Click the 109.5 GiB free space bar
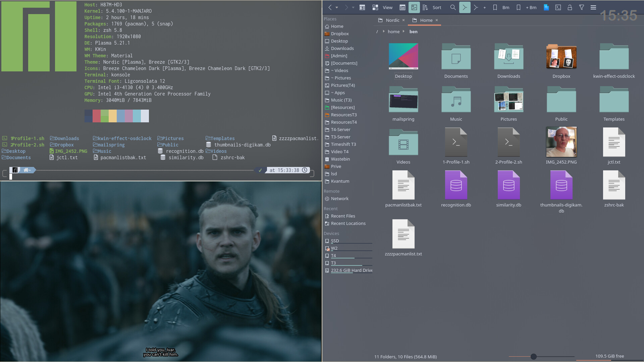 pyautogui.click(x=609, y=357)
